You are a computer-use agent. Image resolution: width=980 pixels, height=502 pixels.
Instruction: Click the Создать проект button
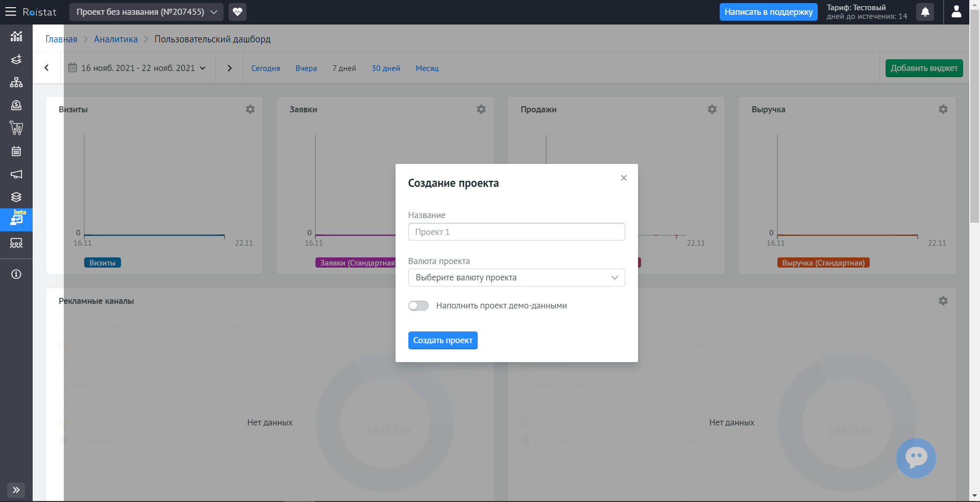(443, 341)
